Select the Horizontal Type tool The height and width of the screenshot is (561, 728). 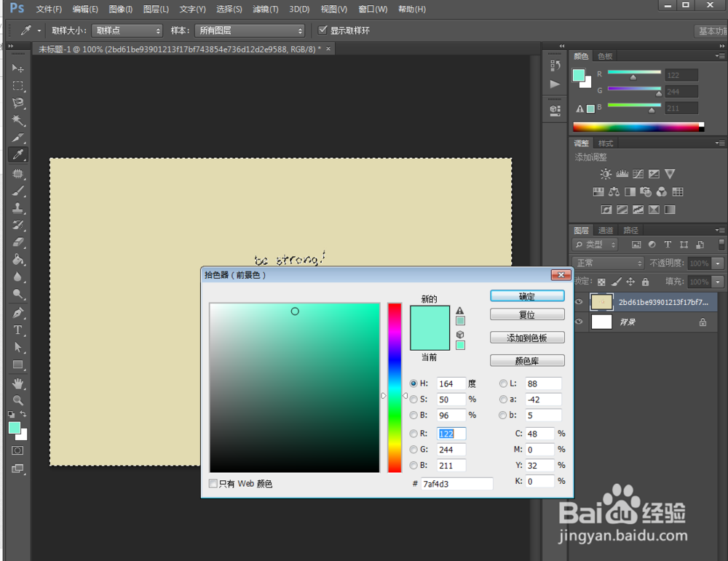click(x=17, y=330)
